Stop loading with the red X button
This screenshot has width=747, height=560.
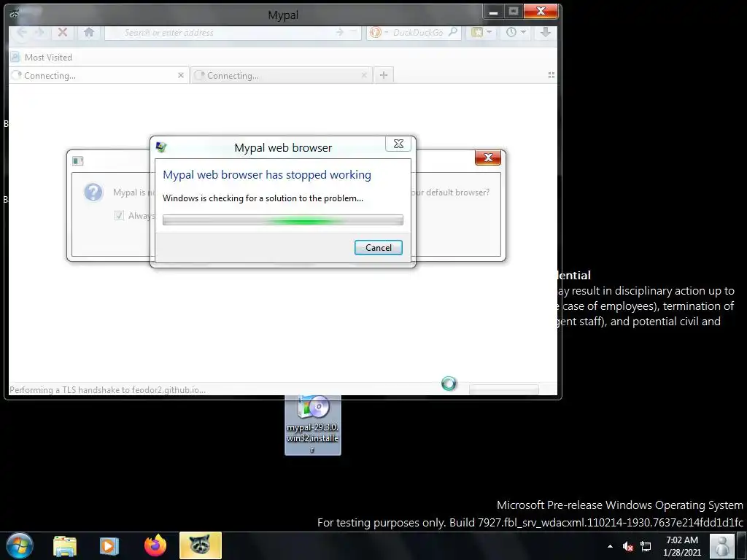(63, 32)
